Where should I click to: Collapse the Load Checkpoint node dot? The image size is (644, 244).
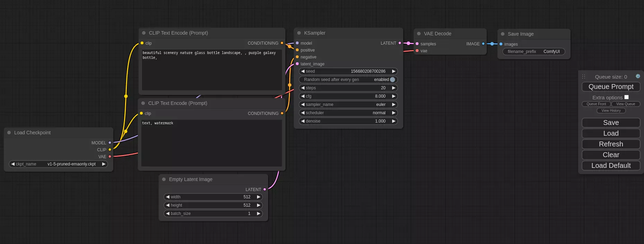click(9, 133)
